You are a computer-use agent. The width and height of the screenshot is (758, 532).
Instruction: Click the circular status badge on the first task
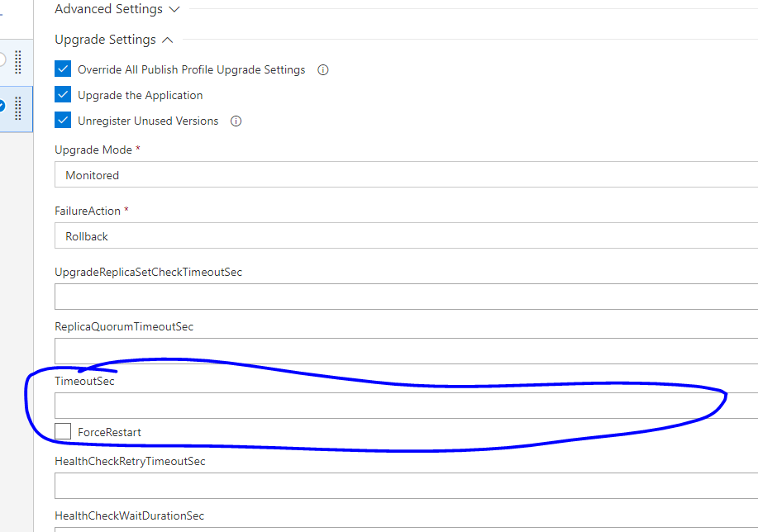3,59
